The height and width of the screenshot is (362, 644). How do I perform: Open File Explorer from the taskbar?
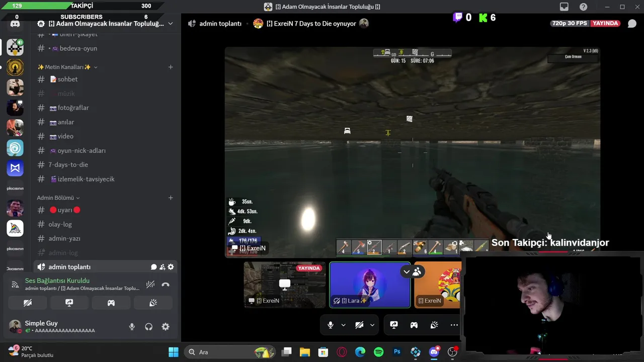(305, 352)
